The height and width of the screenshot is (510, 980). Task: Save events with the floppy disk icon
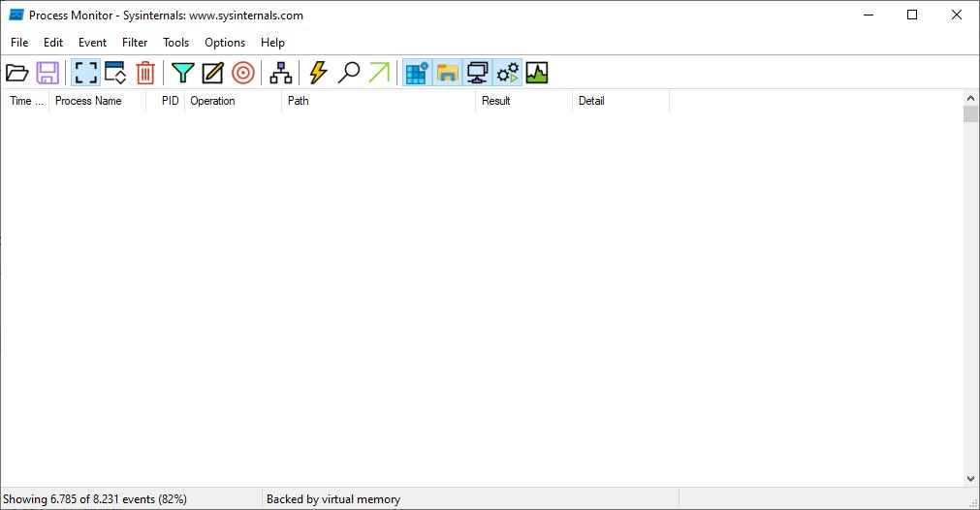[47, 73]
